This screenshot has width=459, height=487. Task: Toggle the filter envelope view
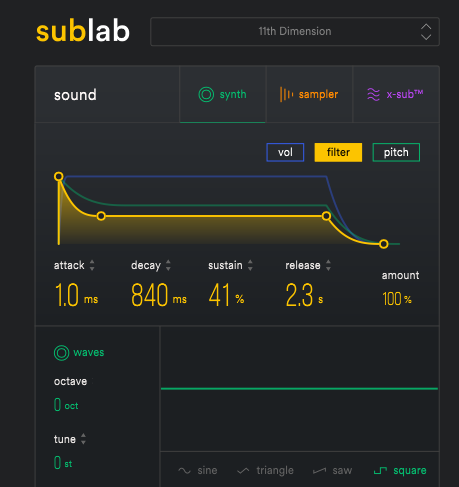pos(338,152)
